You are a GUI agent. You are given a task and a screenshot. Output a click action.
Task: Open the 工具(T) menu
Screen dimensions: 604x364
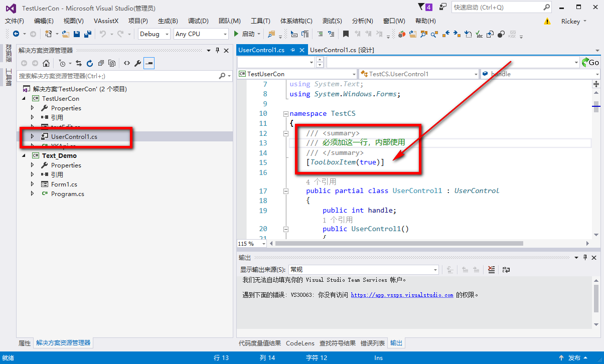pyautogui.click(x=260, y=21)
